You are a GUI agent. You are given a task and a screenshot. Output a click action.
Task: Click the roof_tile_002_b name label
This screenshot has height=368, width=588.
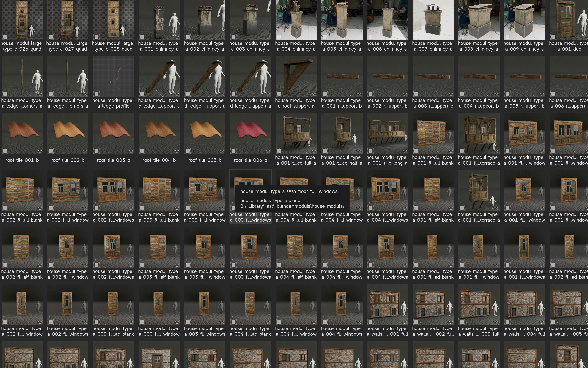click(x=68, y=160)
